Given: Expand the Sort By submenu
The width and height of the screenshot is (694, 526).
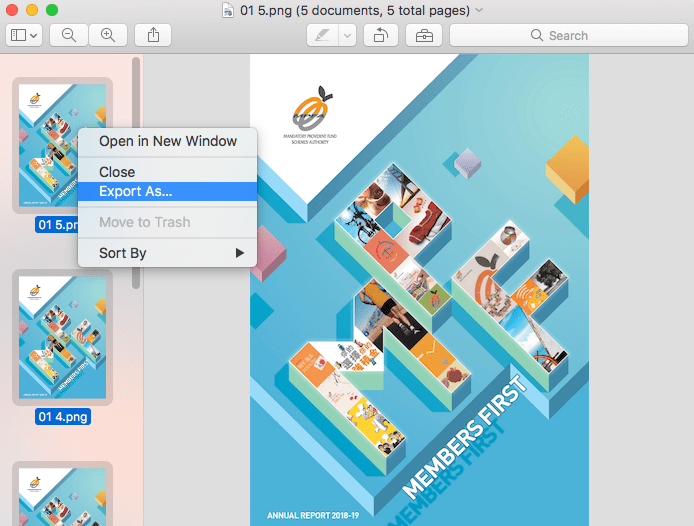Looking at the screenshot, I should tap(167, 253).
